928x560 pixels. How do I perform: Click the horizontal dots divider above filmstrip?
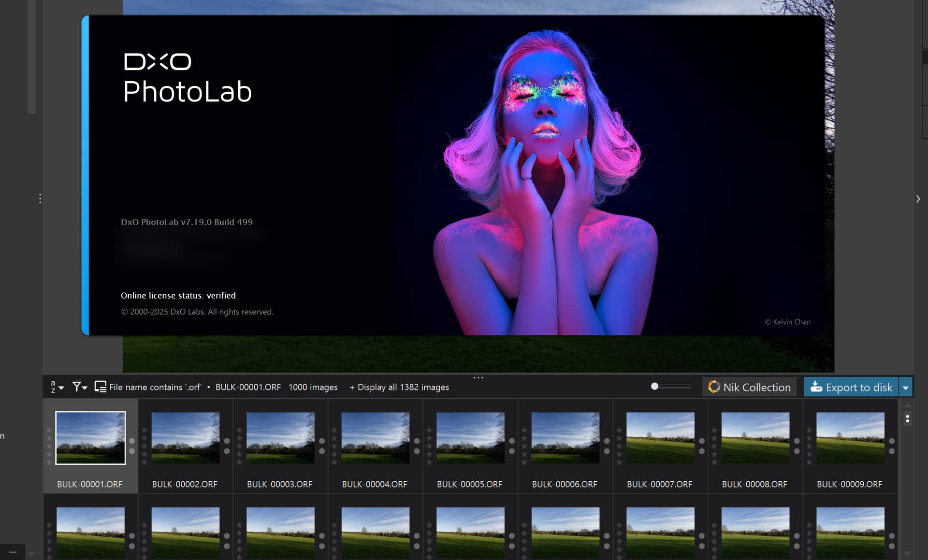(478, 377)
